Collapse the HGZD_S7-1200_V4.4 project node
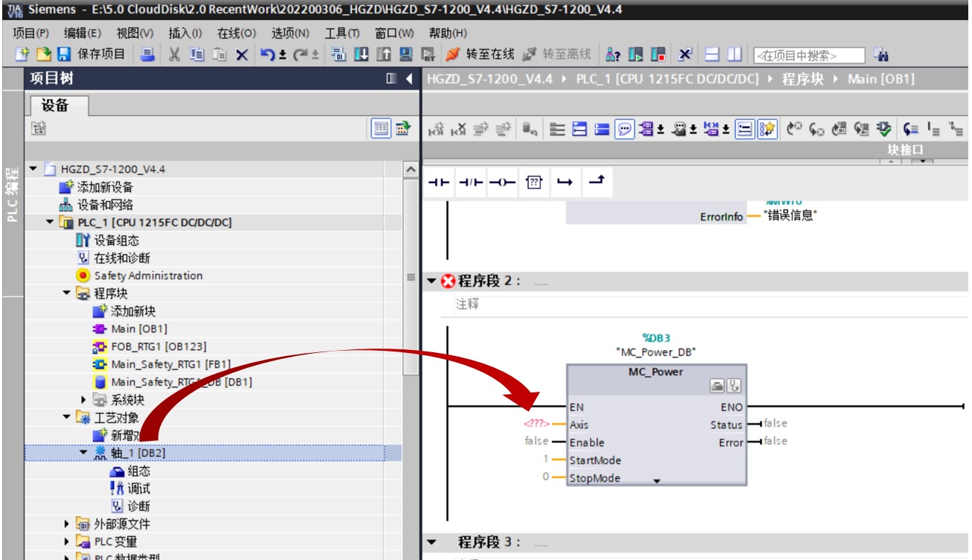Viewport: 972px width, 560px height. [33, 169]
